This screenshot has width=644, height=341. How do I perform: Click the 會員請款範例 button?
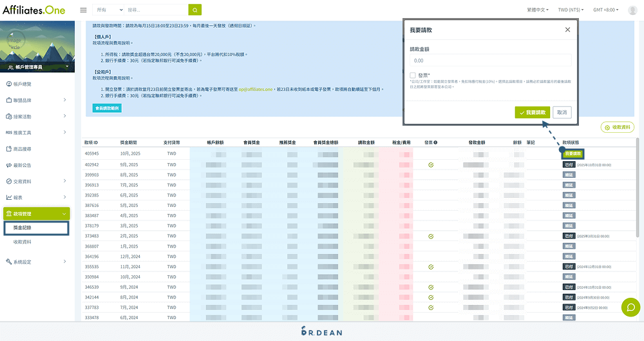point(107,108)
